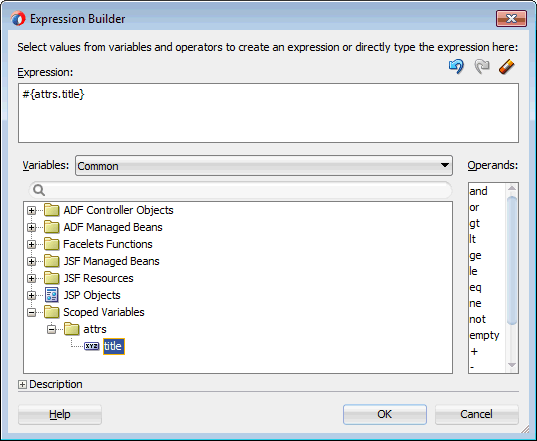
Task: Expand the ADF Managed Beans node
Action: pyautogui.click(x=32, y=227)
